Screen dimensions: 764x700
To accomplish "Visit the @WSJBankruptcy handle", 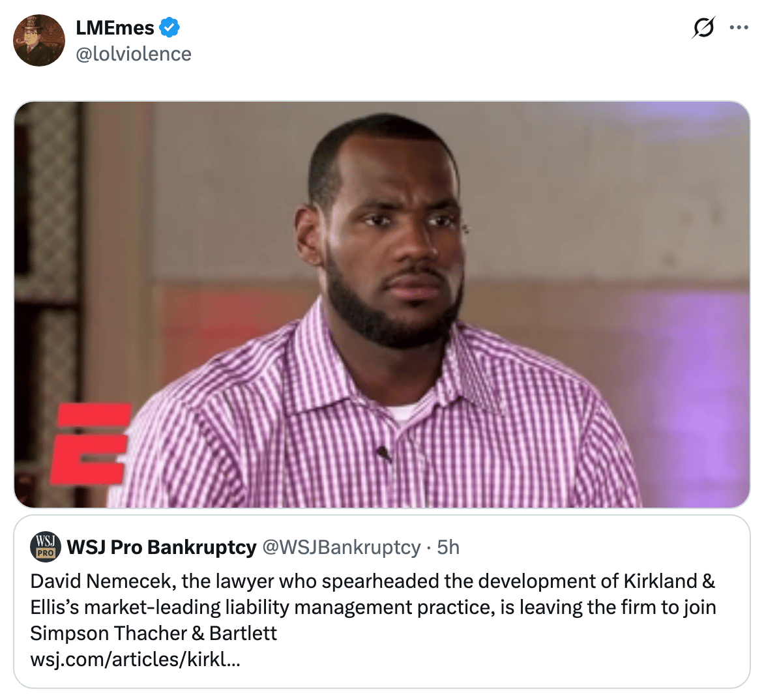I will click(x=342, y=547).
